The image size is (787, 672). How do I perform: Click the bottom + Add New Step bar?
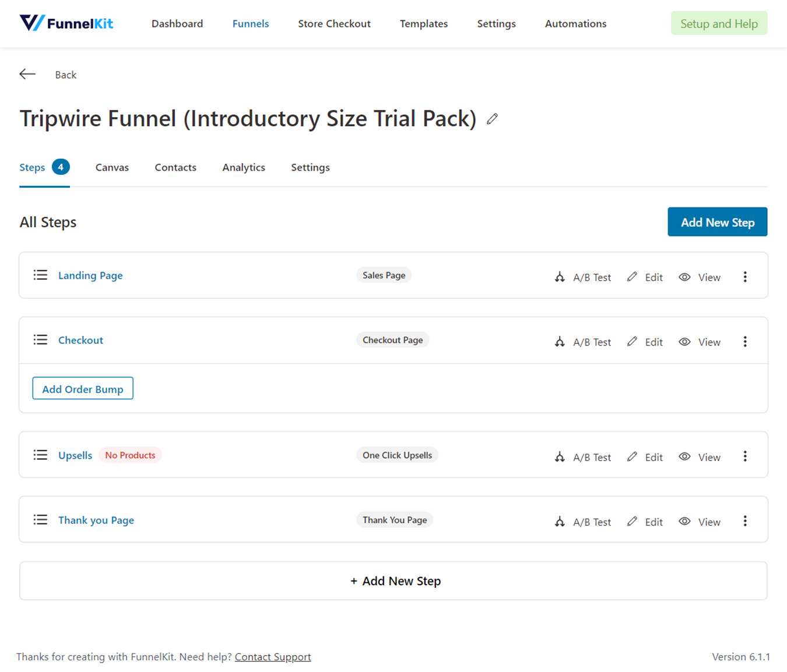pyautogui.click(x=394, y=581)
